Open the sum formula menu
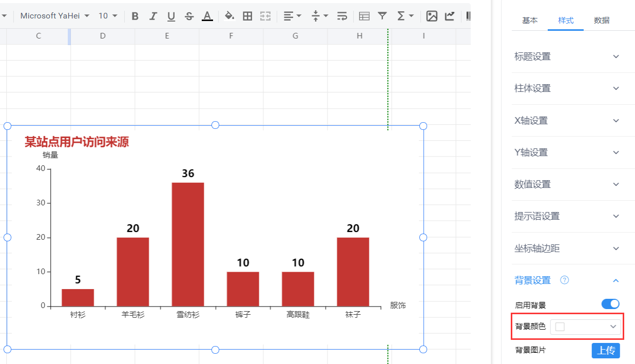The height and width of the screenshot is (364, 635). point(406,16)
